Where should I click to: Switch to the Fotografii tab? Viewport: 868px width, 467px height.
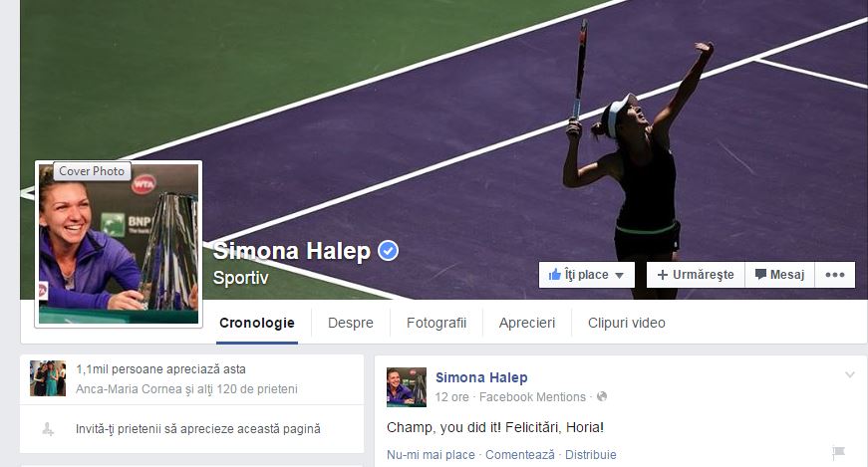[436, 323]
